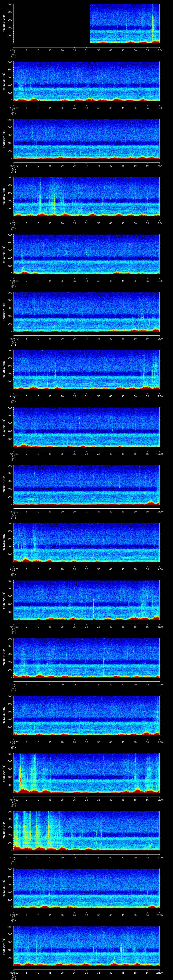Open the last spectrogram starting at 4:20:00
This screenshot has height=980, width=173.
pyautogui.click(x=87, y=946)
